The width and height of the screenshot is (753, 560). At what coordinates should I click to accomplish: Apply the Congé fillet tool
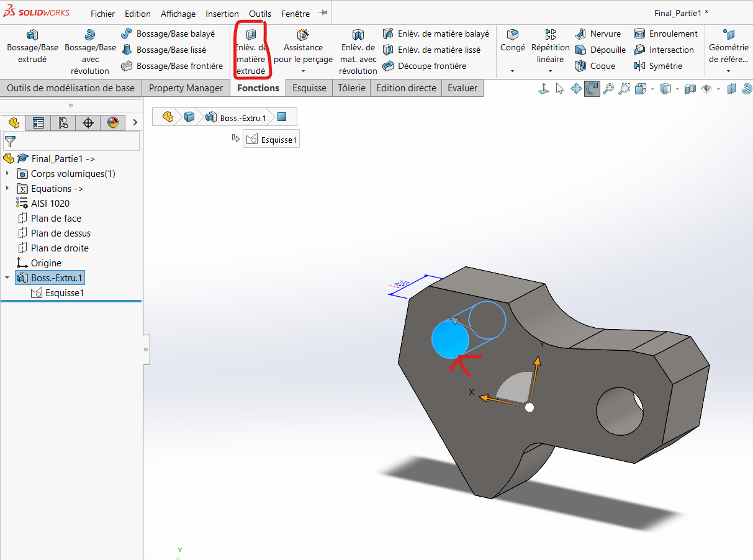[x=513, y=41]
